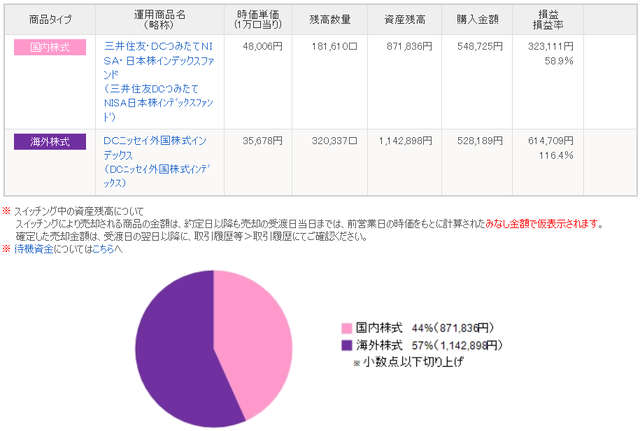Click the pink 国内株式 type badge
Viewport: 640px width, 431px height.
pyautogui.click(x=50, y=47)
